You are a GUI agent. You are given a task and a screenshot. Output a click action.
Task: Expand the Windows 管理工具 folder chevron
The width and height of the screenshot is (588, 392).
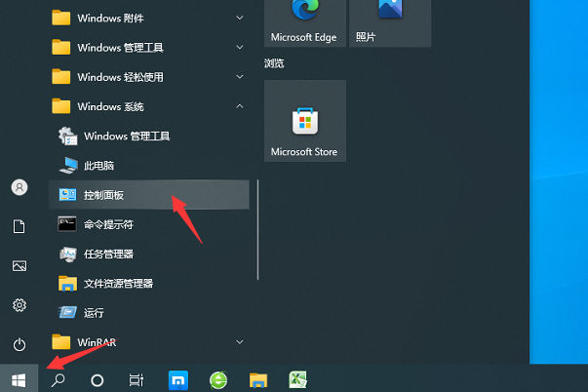(x=240, y=47)
